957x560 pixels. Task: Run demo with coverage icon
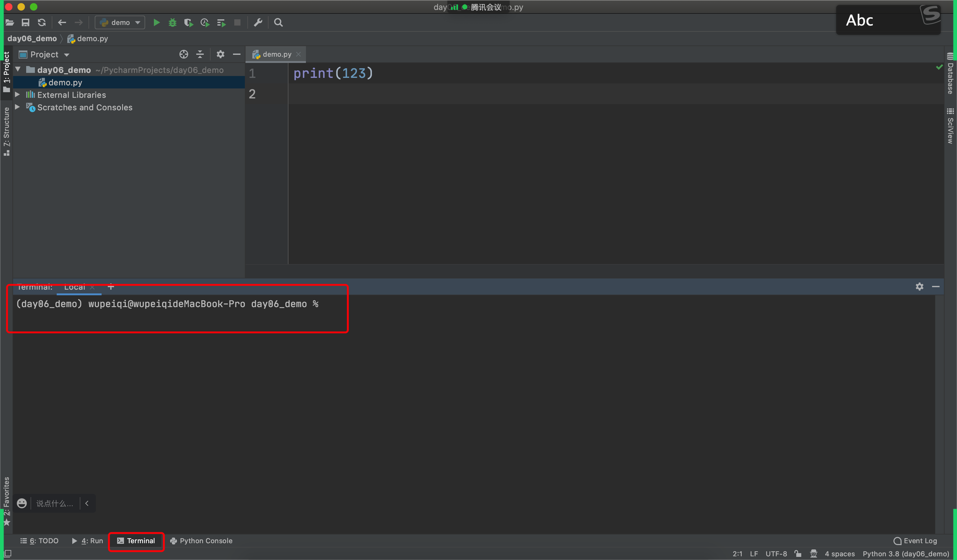coord(188,22)
